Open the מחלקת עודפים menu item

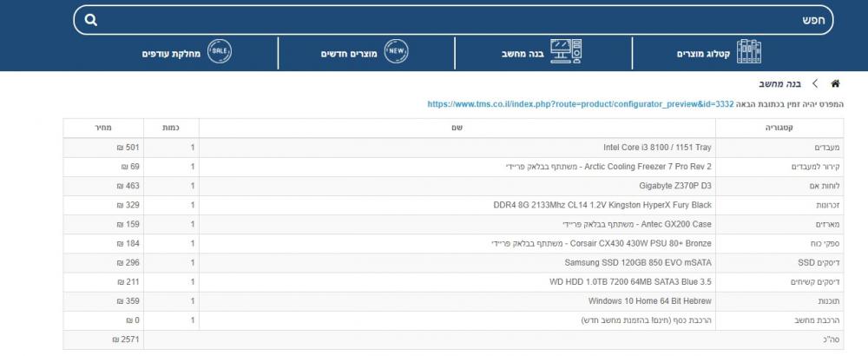click(171, 54)
